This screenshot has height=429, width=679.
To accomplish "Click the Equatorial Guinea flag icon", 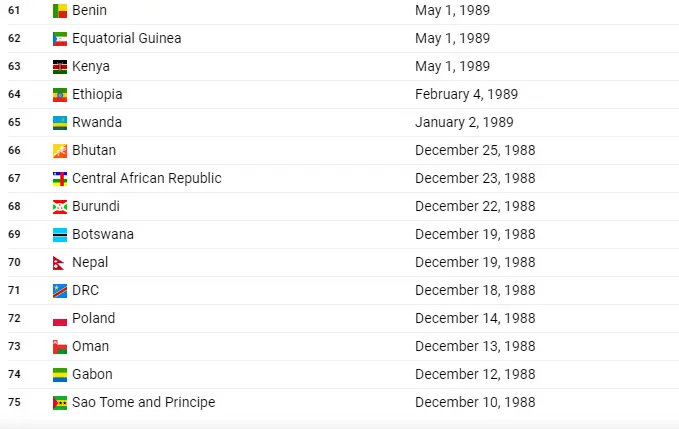I will [x=60, y=39].
